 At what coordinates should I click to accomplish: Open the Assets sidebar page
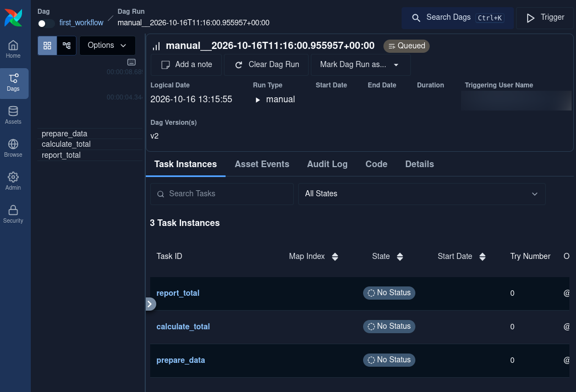click(13, 115)
